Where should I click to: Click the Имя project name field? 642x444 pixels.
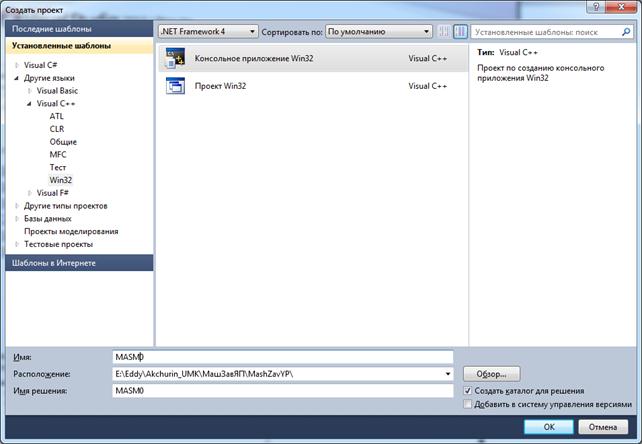(283, 357)
